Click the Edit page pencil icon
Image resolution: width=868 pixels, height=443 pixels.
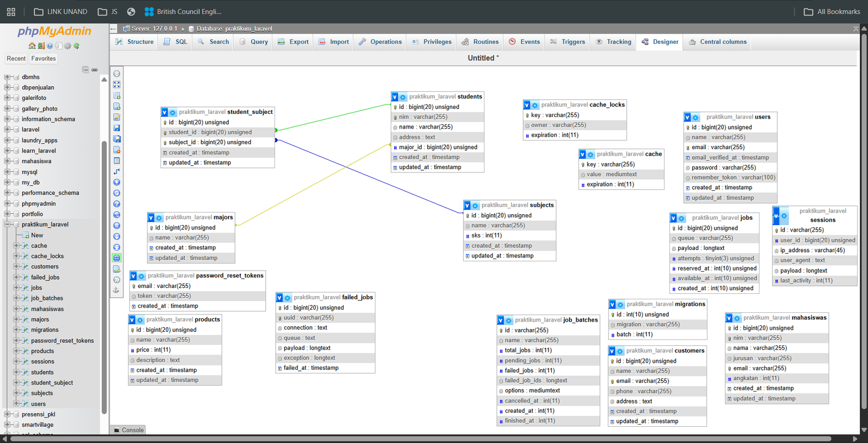coord(117,117)
